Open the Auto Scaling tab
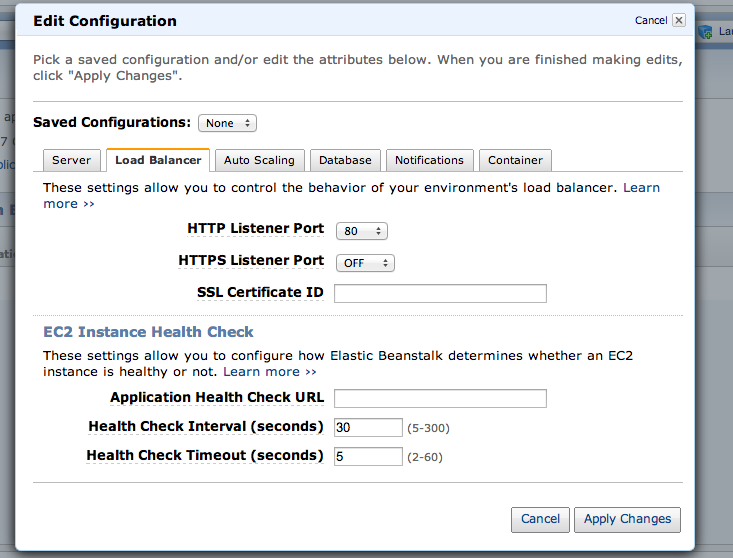733x558 pixels. [259, 160]
